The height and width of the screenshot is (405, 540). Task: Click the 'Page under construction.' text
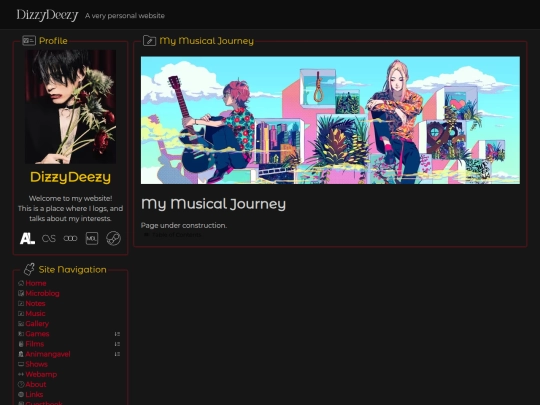pyautogui.click(x=184, y=225)
